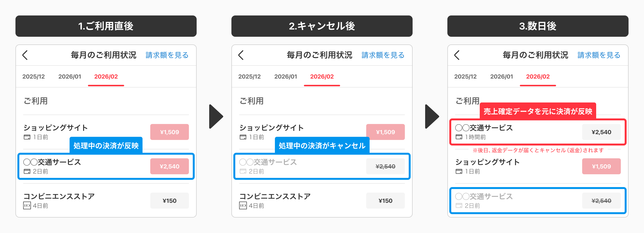Select the iD payment icon beside 4日前

coord(27,205)
